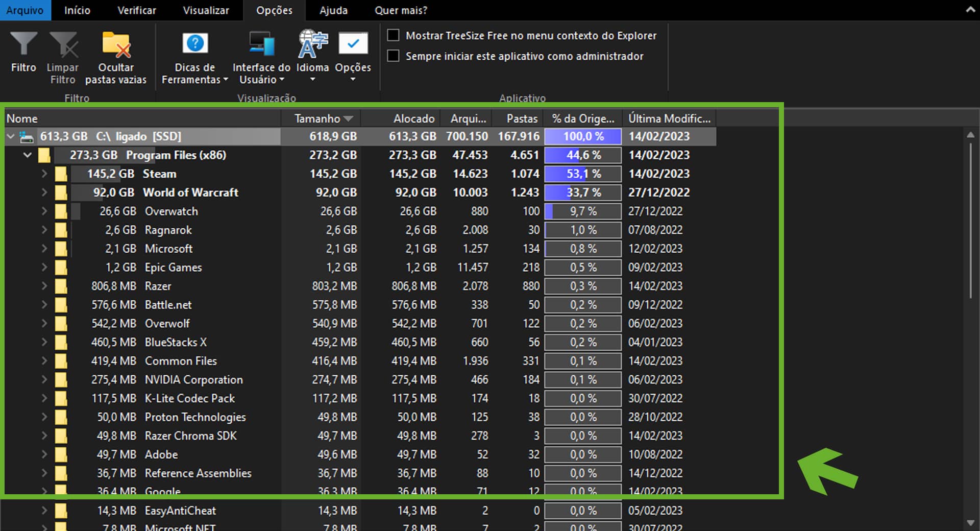This screenshot has width=980, height=531.
Task: Click the Microsoft folder icon
Action: 61,249
